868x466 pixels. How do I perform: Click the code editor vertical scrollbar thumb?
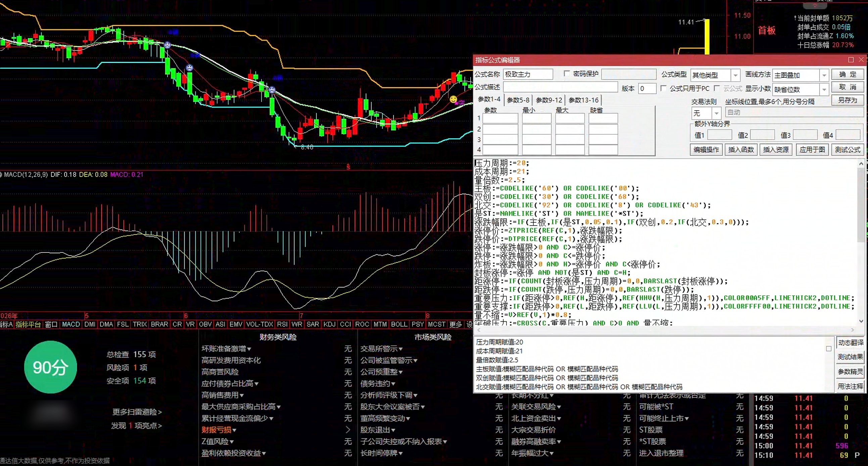(x=861, y=205)
